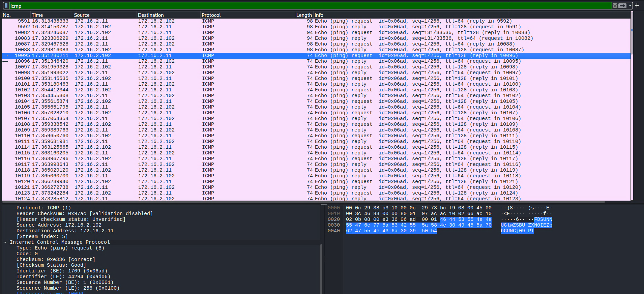Click the hex bytes '62 47 55 4e' at offset 0040
This screenshot has height=294, width=644.
(362, 231)
